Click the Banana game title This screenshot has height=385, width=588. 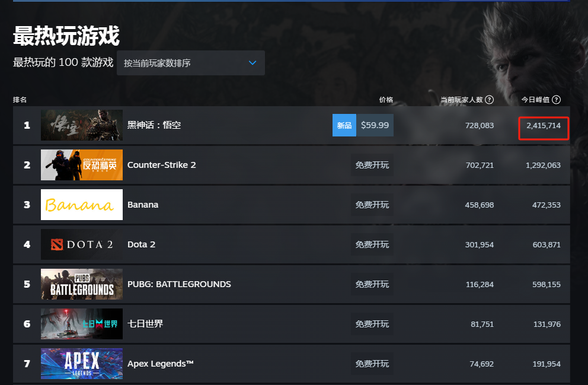coord(143,205)
